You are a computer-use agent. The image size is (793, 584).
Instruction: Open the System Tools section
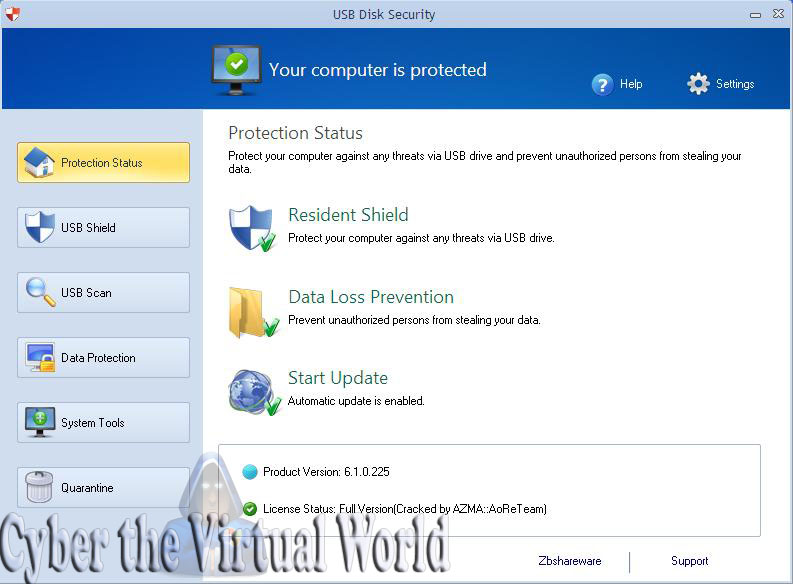tap(103, 423)
